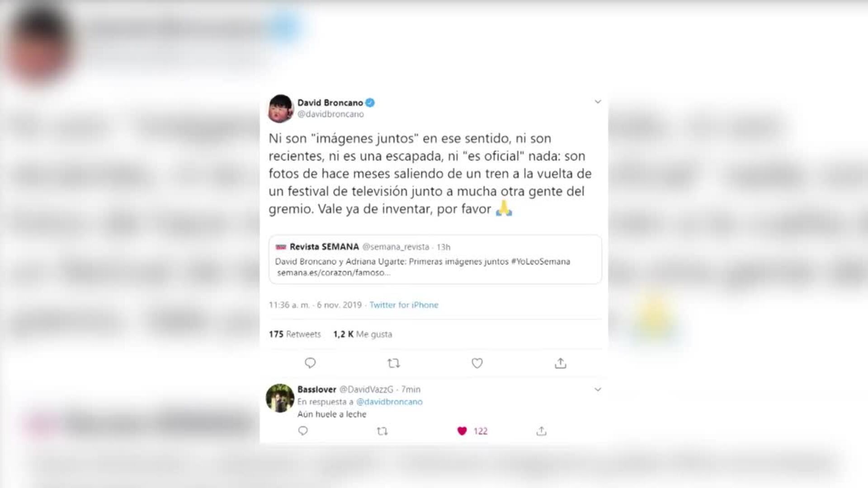Viewport: 868px width, 488px height.
Task: Retweet Basslover's reply
Action: 382,431
